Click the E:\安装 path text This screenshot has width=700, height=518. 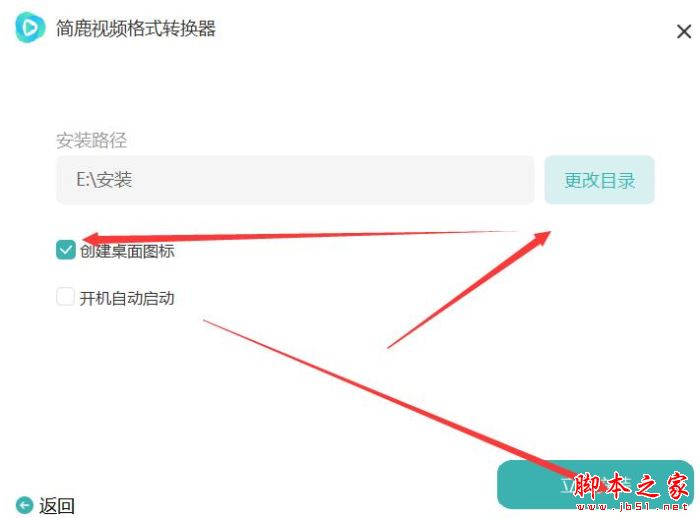pos(104,180)
